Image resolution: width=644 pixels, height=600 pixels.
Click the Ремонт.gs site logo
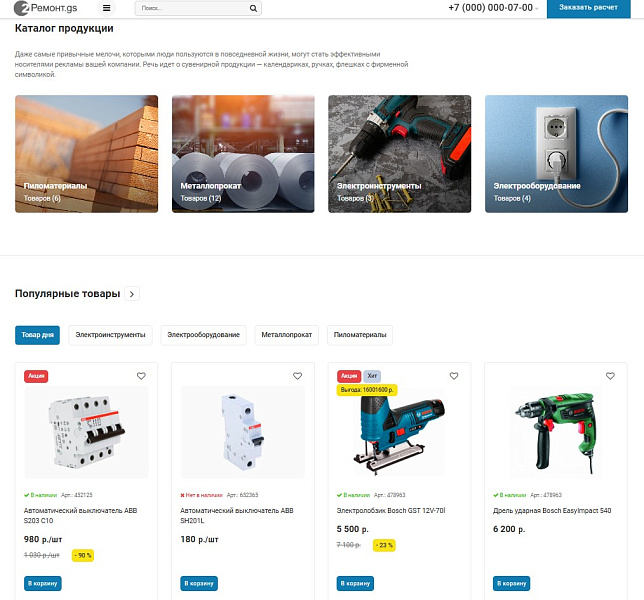47,8
